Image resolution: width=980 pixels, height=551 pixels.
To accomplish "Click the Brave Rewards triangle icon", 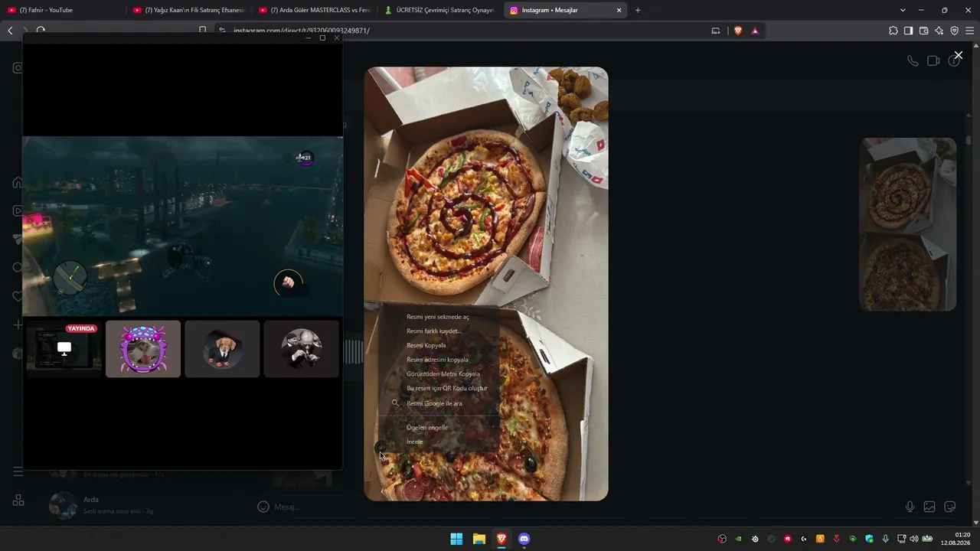I will [755, 31].
